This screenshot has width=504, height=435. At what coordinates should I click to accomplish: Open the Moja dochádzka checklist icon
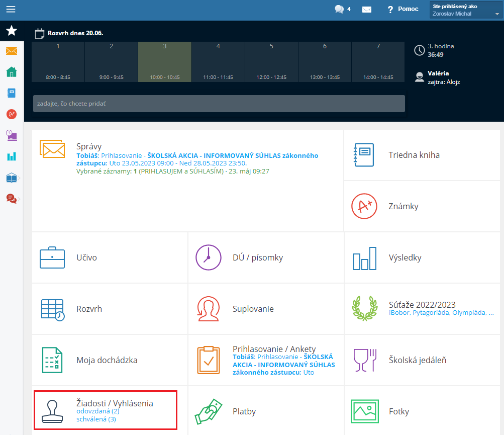point(52,360)
